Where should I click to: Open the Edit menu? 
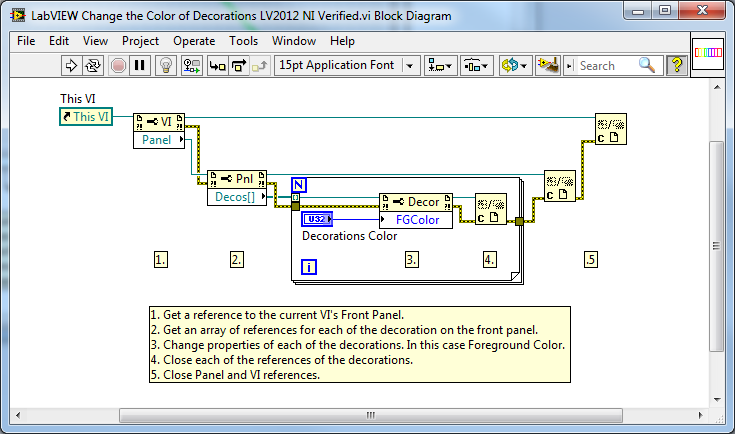click(x=59, y=41)
